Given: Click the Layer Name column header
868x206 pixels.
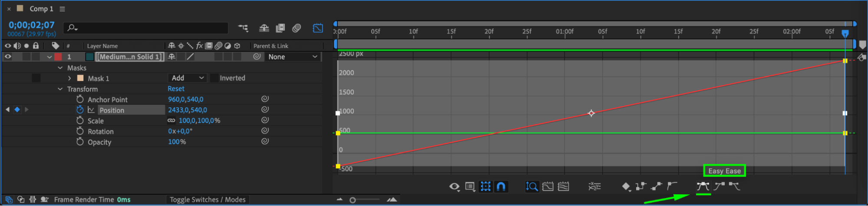Looking at the screenshot, I should (102, 46).
